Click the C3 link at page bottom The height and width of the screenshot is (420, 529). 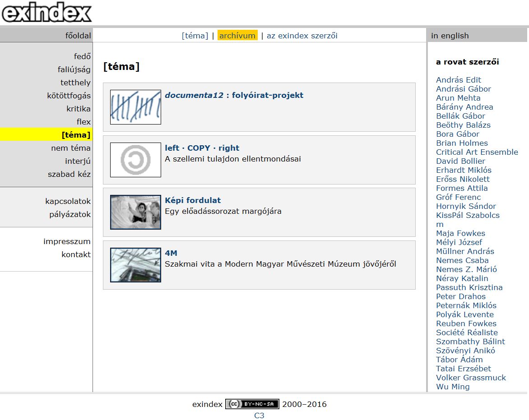click(259, 416)
